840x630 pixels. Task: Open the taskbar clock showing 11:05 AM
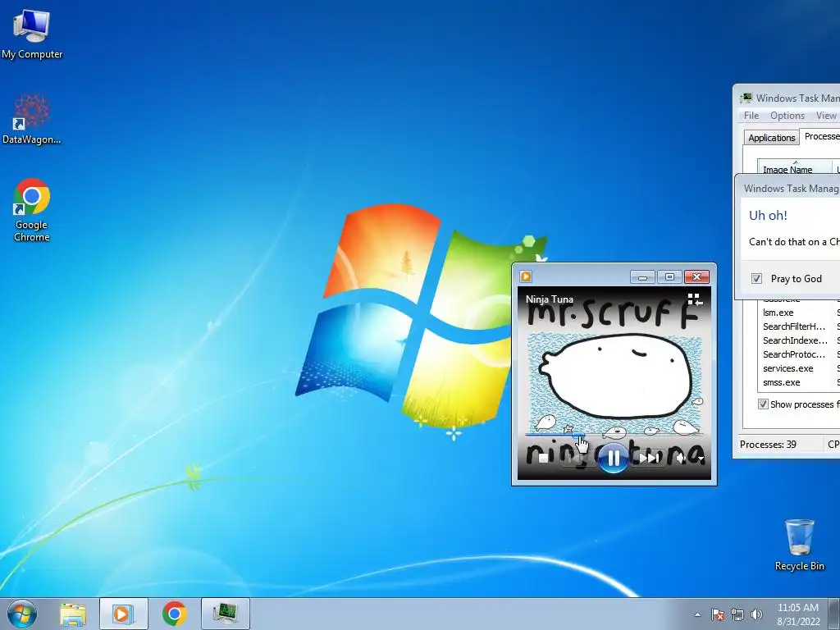798,614
